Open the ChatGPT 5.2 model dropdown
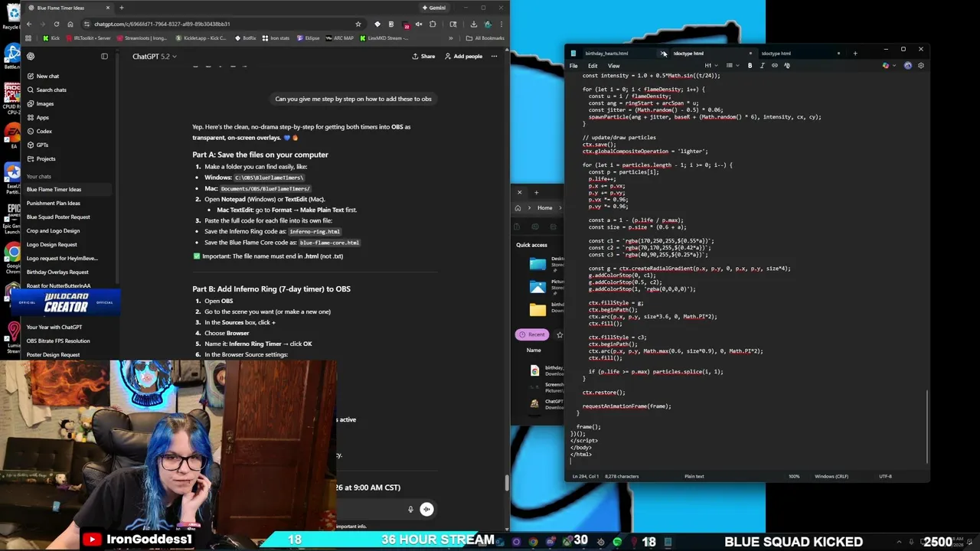Image resolution: width=980 pixels, height=551 pixels. pyautogui.click(x=154, y=56)
